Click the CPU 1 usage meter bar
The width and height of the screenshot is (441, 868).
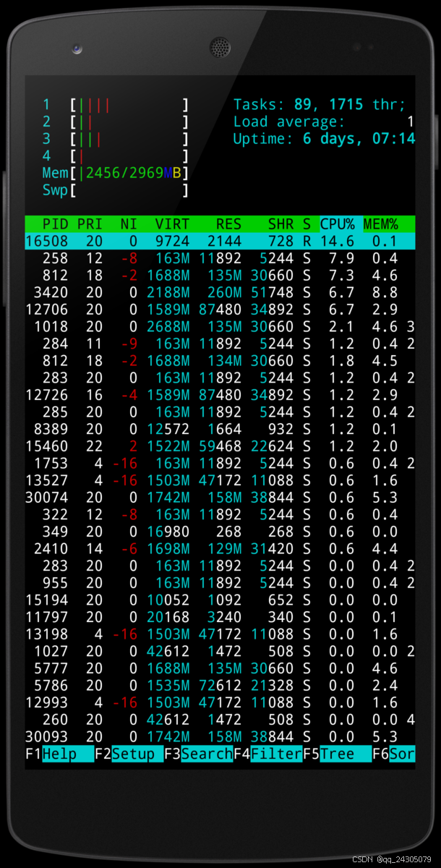129,105
